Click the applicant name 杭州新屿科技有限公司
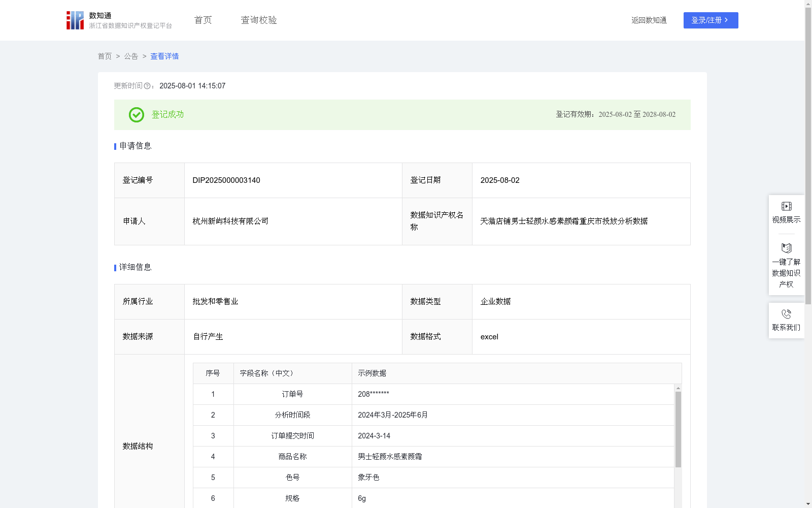The height and width of the screenshot is (508, 812). (x=230, y=221)
